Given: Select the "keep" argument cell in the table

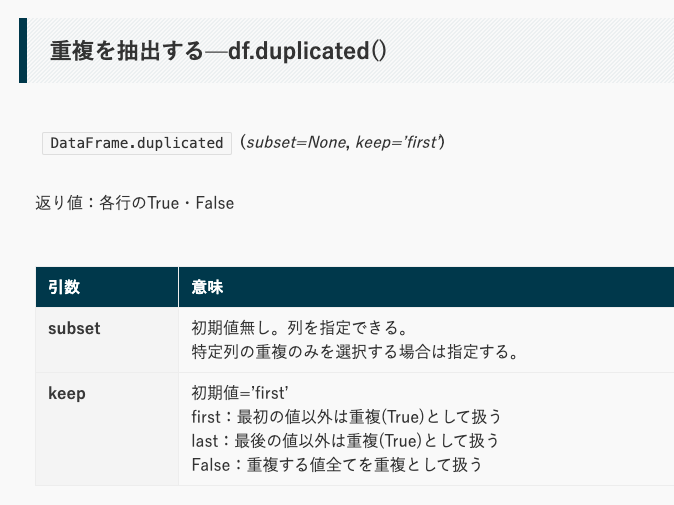Looking at the screenshot, I should [x=67, y=393].
